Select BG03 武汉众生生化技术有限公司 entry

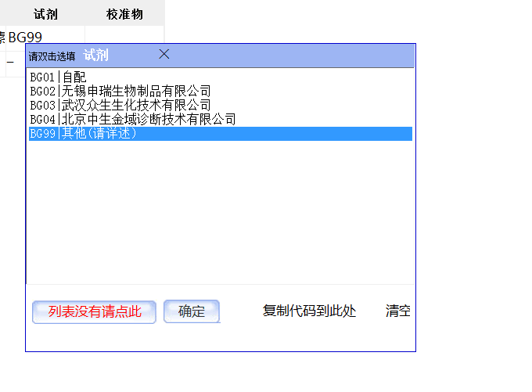[x=120, y=106]
